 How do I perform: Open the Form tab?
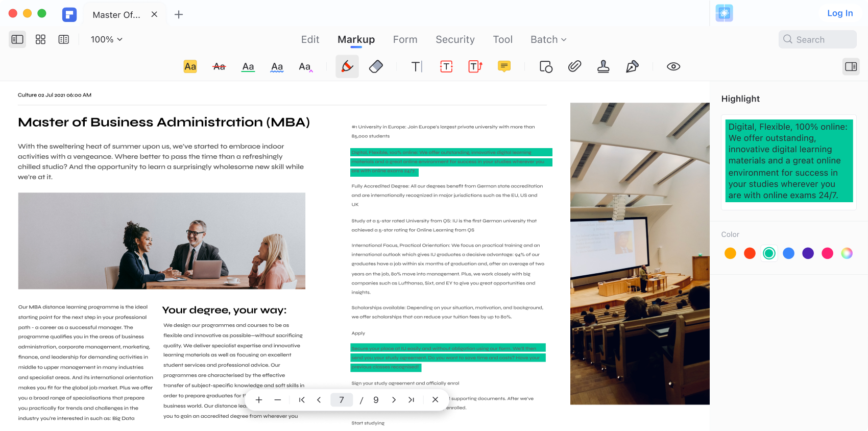[x=405, y=39]
